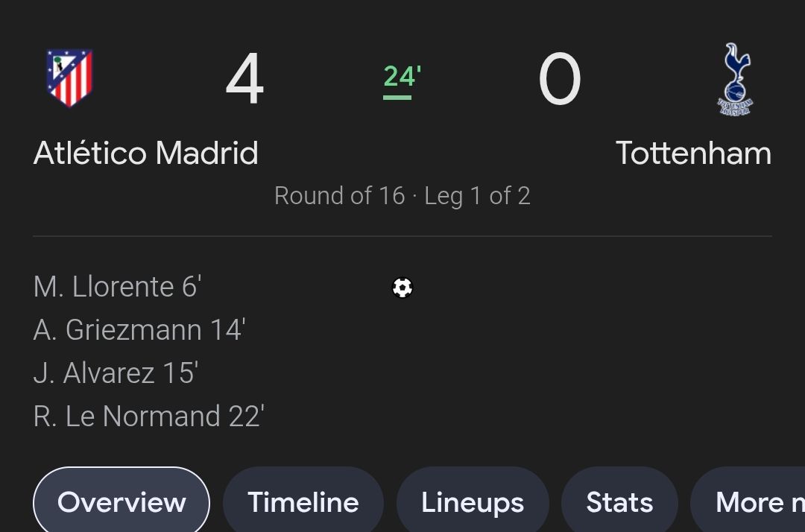Click the soccer ball goal icon
Viewport: 805px width, 532px height.
(x=402, y=288)
